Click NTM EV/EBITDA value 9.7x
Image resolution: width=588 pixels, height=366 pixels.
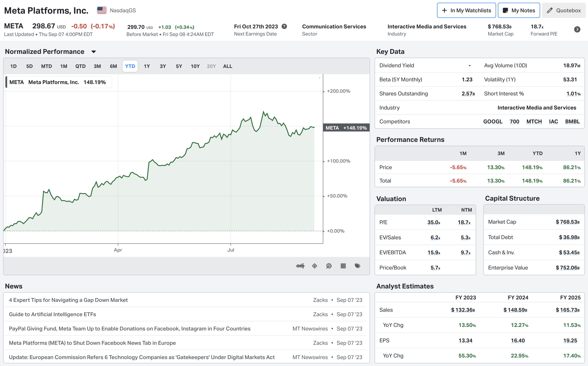coord(466,252)
